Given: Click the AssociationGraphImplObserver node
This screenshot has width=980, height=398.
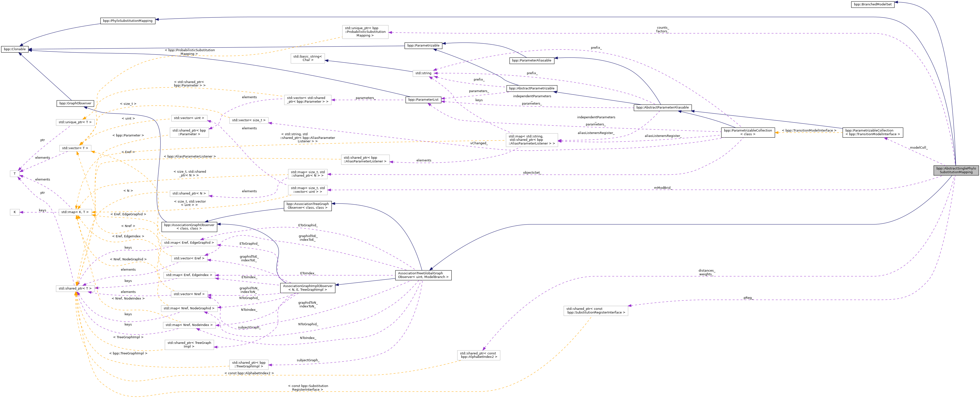Looking at the screenshot, I should point(307,288).
